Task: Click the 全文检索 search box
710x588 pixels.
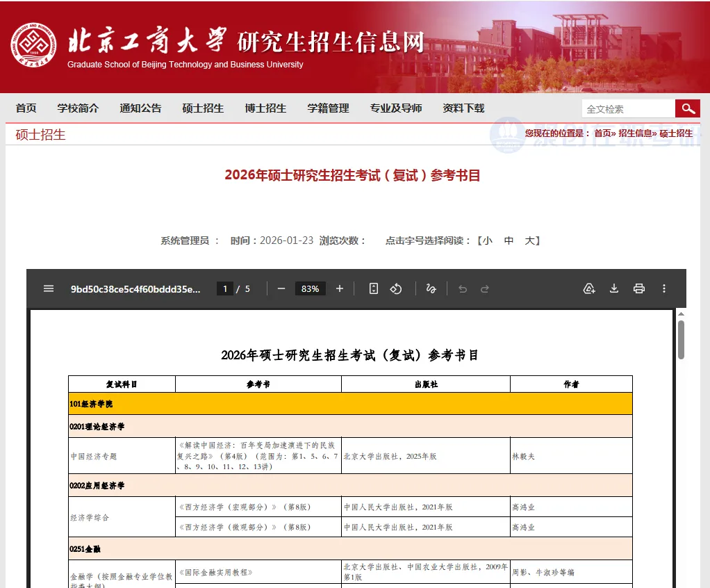Action: pos(629,108)
